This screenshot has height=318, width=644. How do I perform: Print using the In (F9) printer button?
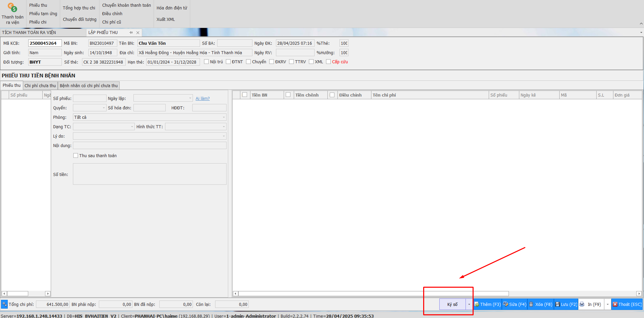click(x=591, y=304)
